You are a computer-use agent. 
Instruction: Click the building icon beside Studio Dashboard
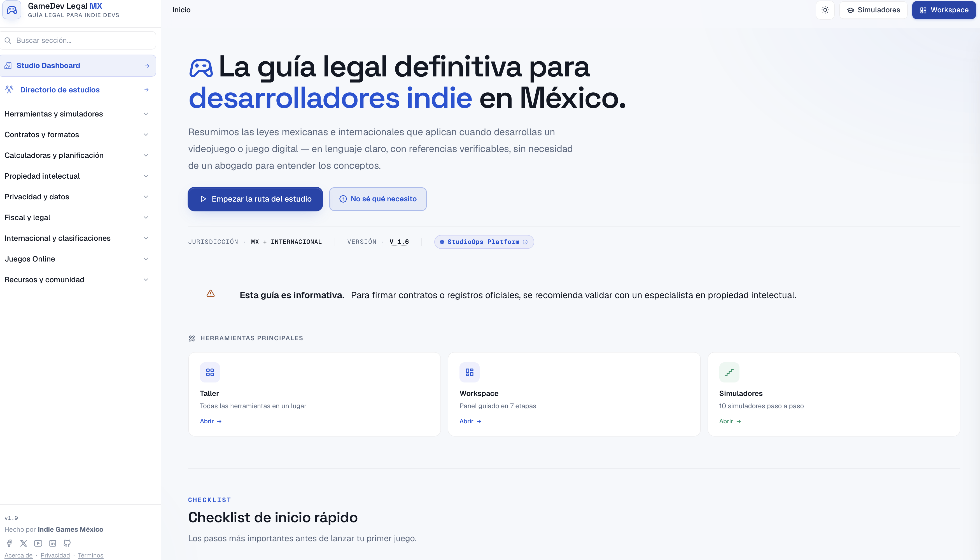(x=8, y=66)
